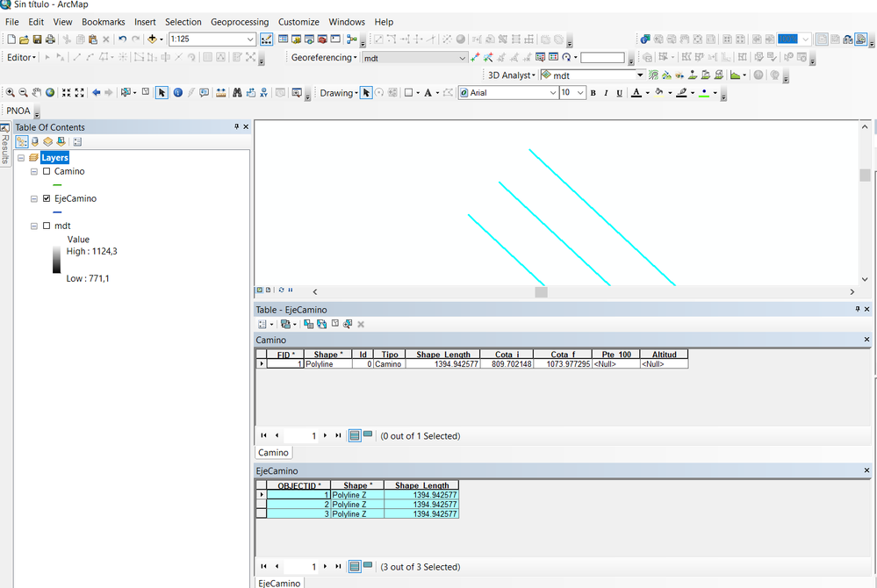Viewport: 877px width, 588px height.
Task: Open the Customize menu
Action: coord(298,22)
